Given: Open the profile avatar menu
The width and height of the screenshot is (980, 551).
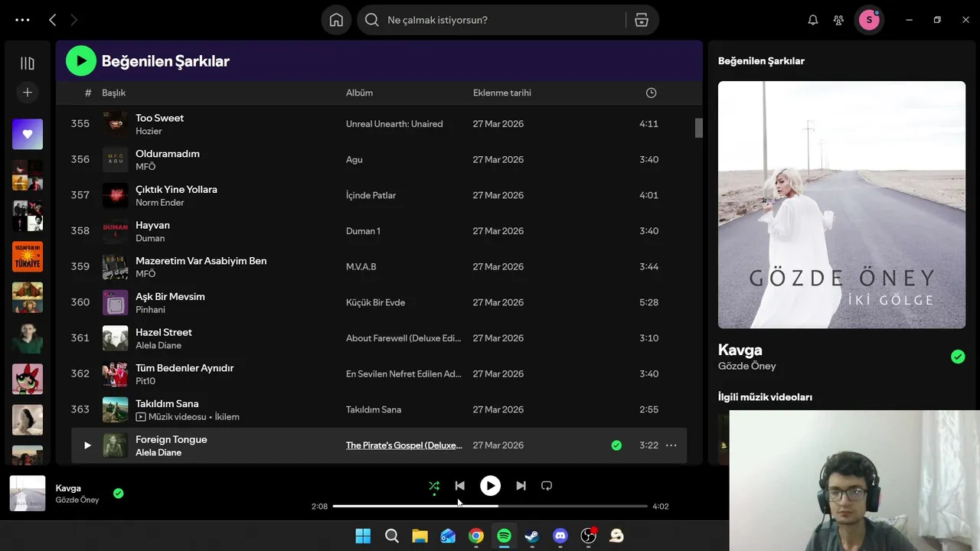Looking at the screenshot, I should point(869,20).
